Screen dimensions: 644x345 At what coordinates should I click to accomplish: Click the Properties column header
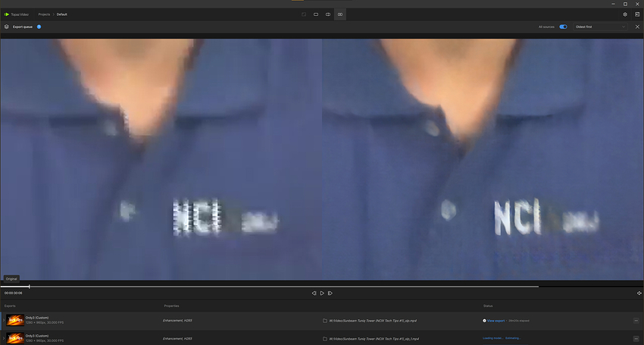(171, 306)
